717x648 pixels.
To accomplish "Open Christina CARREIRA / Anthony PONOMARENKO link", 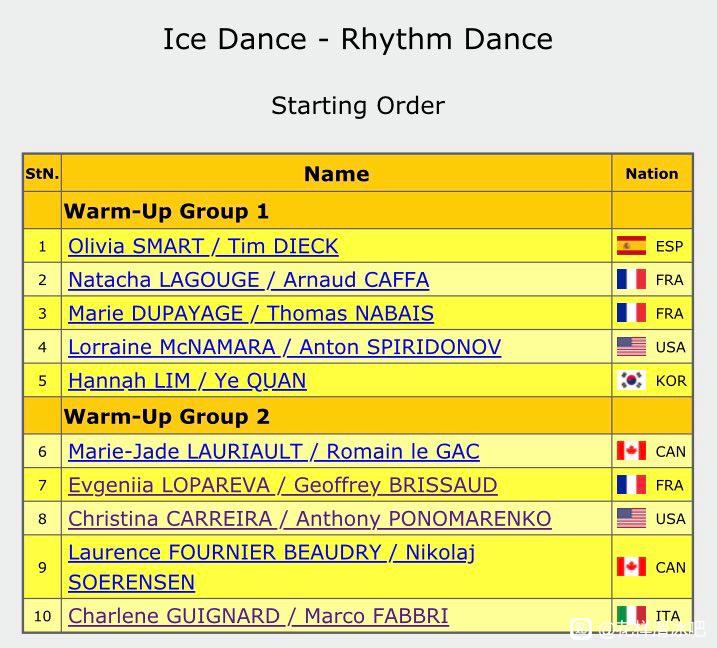I will (310, 519).
